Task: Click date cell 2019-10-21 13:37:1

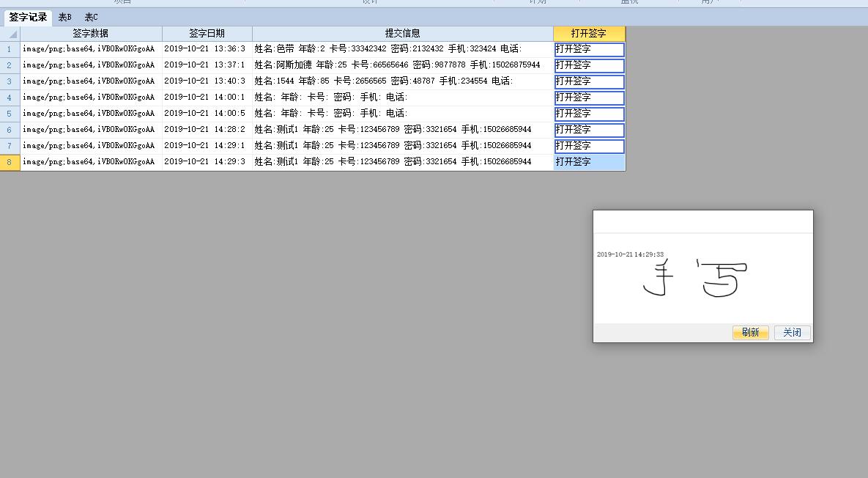Action: pyautogui.click(x=207, y=65)
